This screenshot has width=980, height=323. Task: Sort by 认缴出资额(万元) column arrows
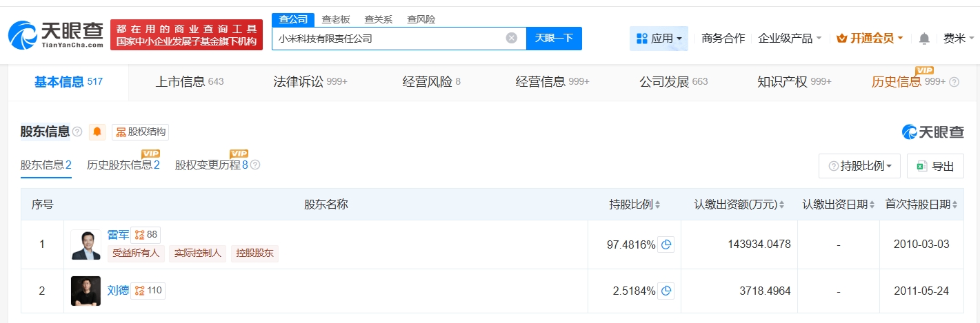(783, 205)
